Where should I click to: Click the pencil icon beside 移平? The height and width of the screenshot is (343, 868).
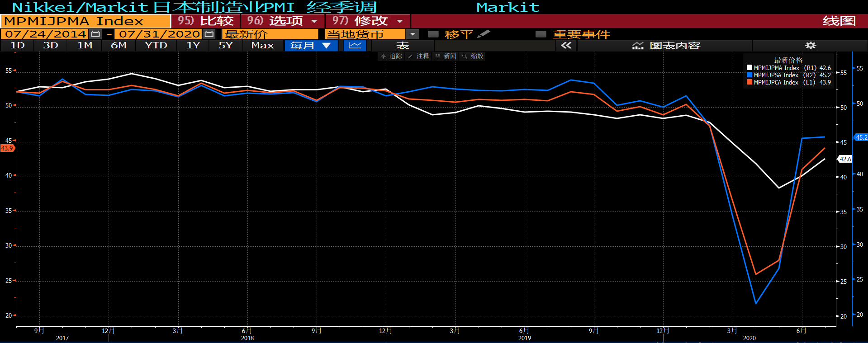484,34
